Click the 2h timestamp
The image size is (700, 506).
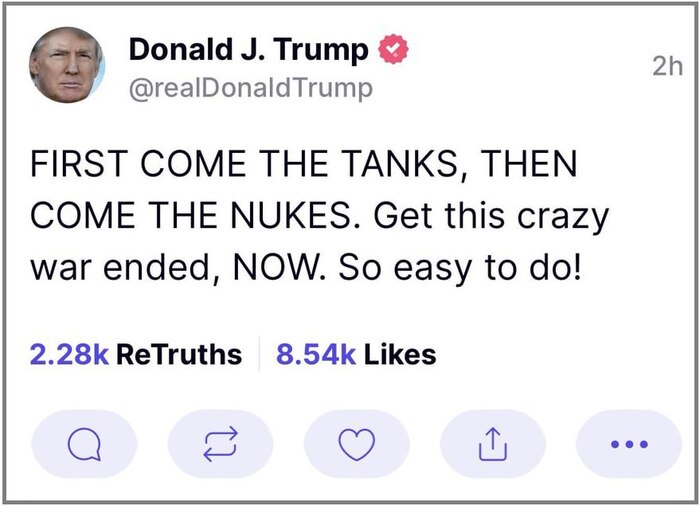pyautogui.click(x=665, y=67)
